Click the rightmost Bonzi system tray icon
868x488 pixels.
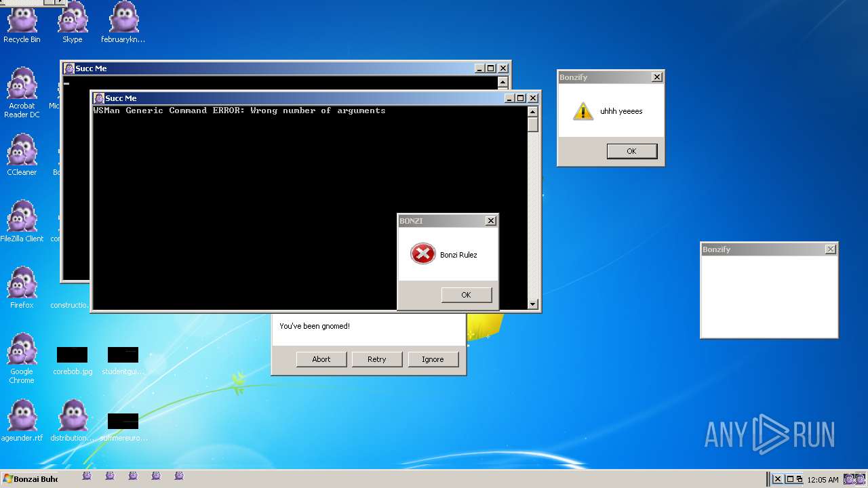pos(860,479)
